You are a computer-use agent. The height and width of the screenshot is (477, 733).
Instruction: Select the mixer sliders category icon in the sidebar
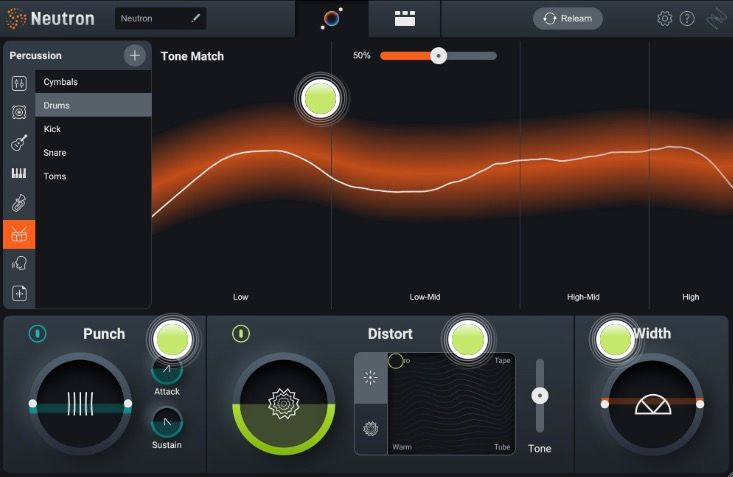(19, 84)
